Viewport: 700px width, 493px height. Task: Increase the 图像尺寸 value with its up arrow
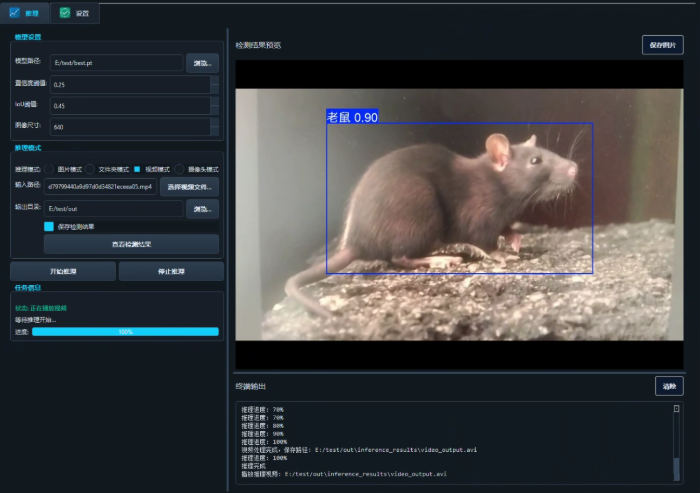(x=215, y=122)
